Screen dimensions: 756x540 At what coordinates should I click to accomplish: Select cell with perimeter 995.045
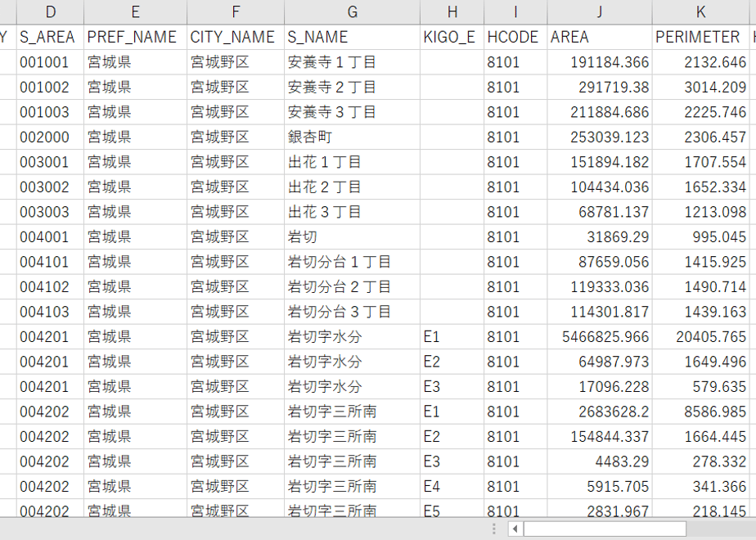click(x=700, y=236)
